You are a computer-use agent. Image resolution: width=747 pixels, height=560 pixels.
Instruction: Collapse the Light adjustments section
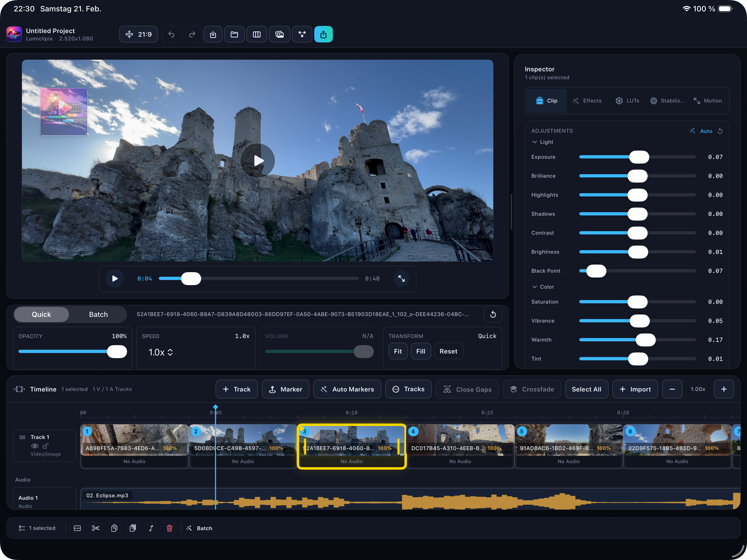535,142
